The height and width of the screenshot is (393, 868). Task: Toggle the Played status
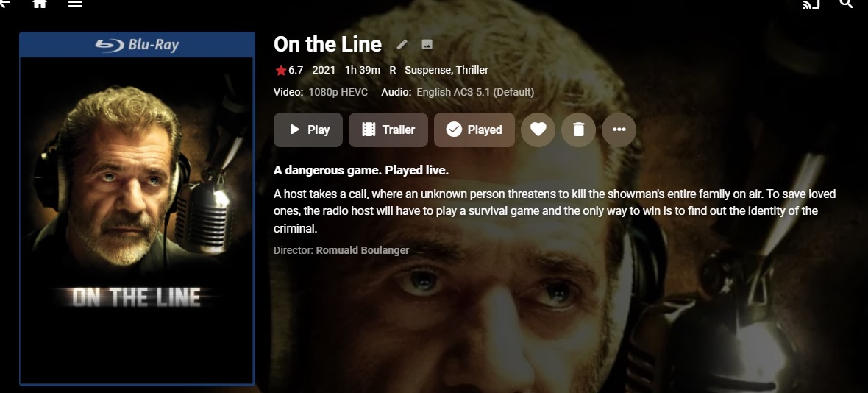(474, 130)
